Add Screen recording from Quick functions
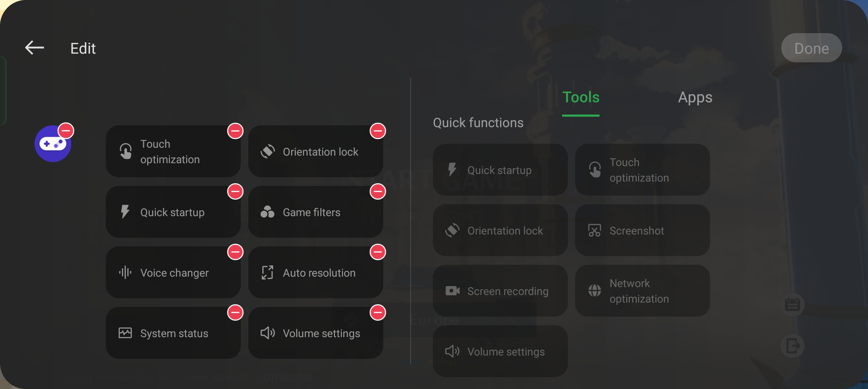Screen dimensions: 868x389 pyautogui.click(x=500, y=291)
